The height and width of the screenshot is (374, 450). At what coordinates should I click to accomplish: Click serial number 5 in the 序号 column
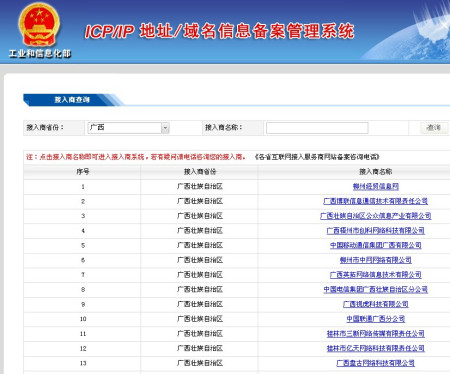(x=83, y=245)
